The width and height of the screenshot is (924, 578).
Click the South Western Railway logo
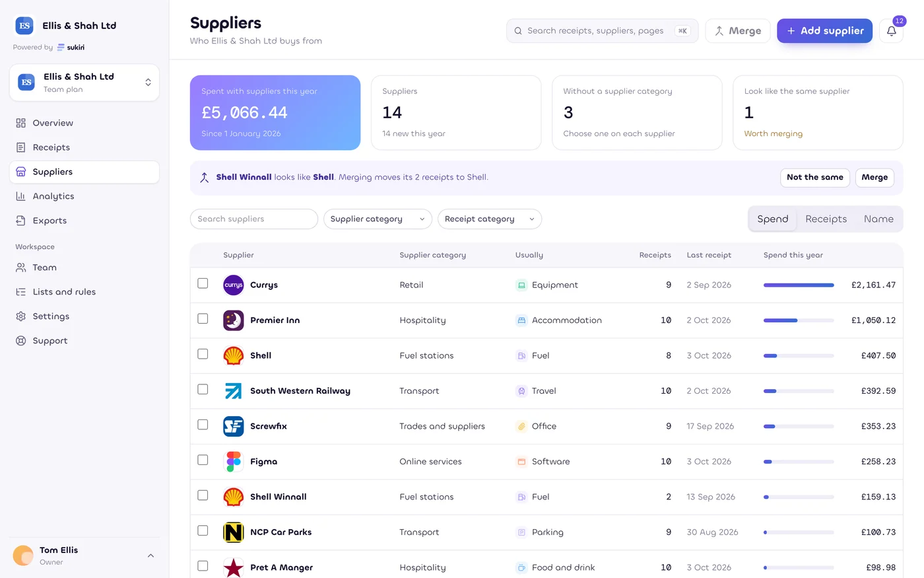[234, 391]
